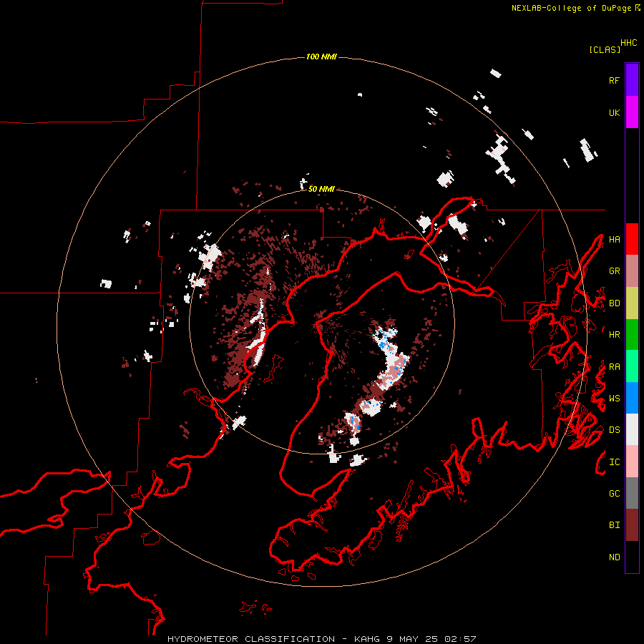Image resolution: width=644 pixels, height=644 pixels.
Task: Click the DS legend label
Action: 614,430
